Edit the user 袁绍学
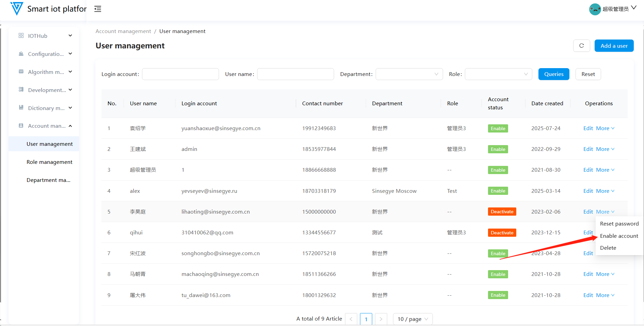The height and width of the screenshot is (326, 644). click(x=588, y=128)
